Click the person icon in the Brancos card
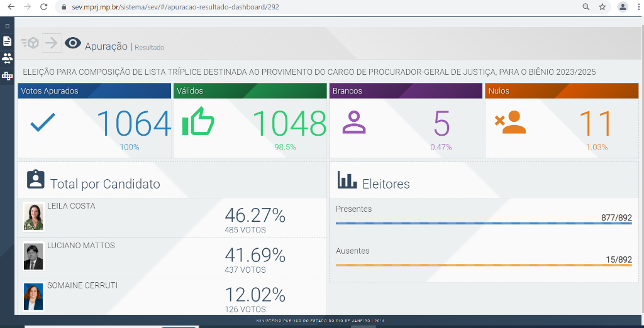 click(354, 122)
